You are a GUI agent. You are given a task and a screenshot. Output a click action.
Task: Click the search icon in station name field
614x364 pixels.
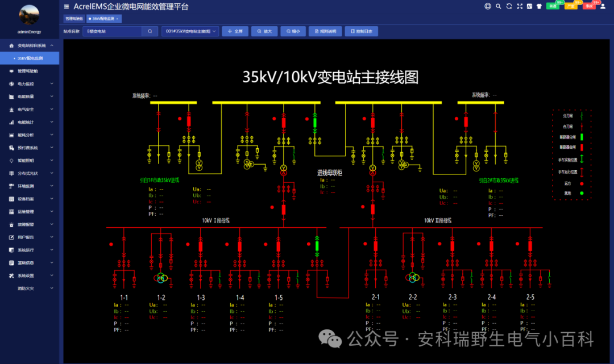pyautogui.click(x=150, y=31)
